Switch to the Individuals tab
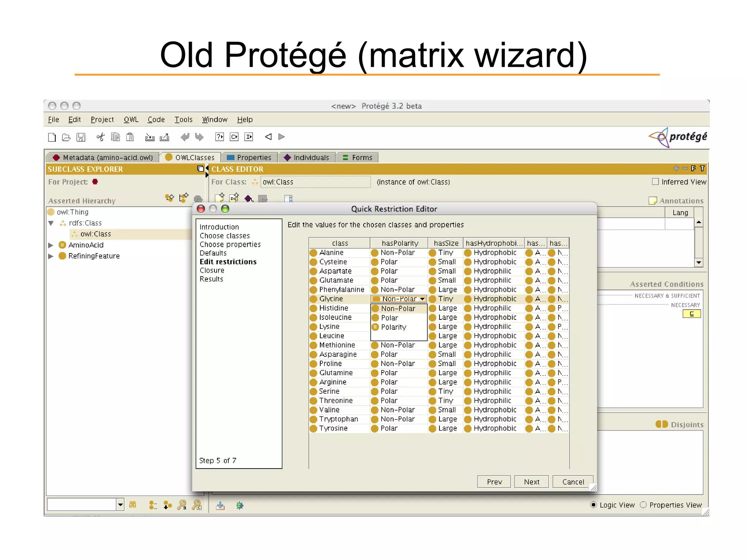This screenshot has width=747, height=560. coord(307,157)
